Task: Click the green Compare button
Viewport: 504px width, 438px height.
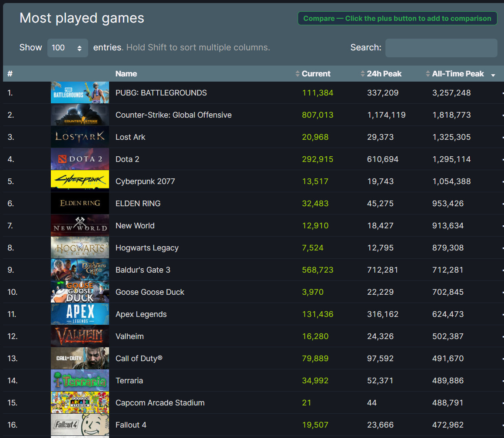Action: [x=397, y=18]
